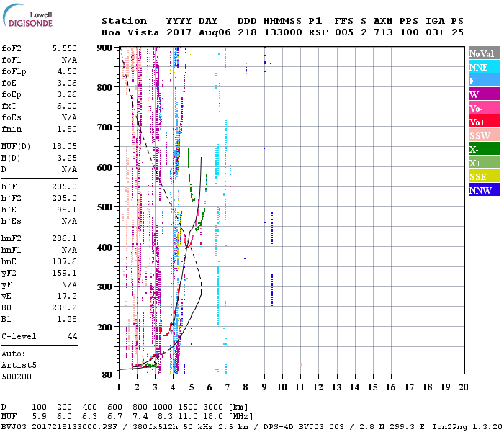Select the Ion2Png 1.3.20 footer text
The image size is (504, 432).
[467, 427]
